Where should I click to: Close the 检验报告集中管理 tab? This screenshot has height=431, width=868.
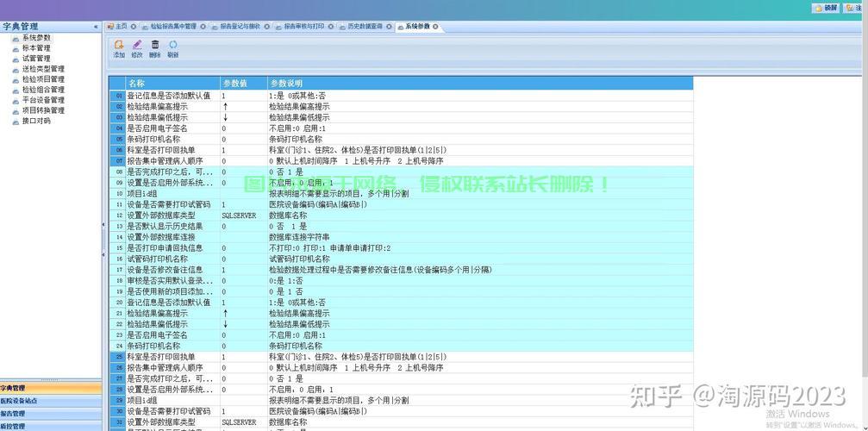pyautogui.click(x=203, y=26)
